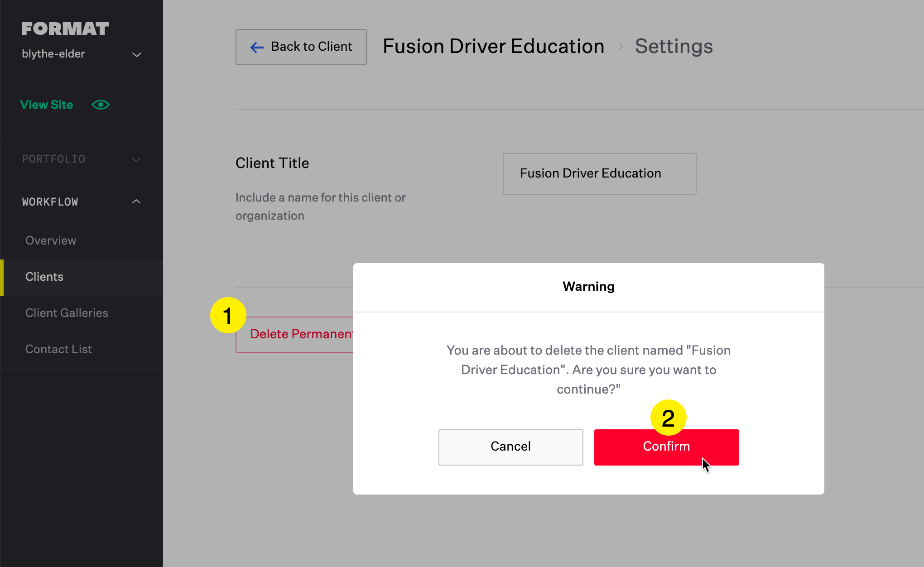Image resolution: width=924 pixels, height=567 pixels.
Task: Expand the PORTFOLIO section chevron
Action: tap(136, 159)
